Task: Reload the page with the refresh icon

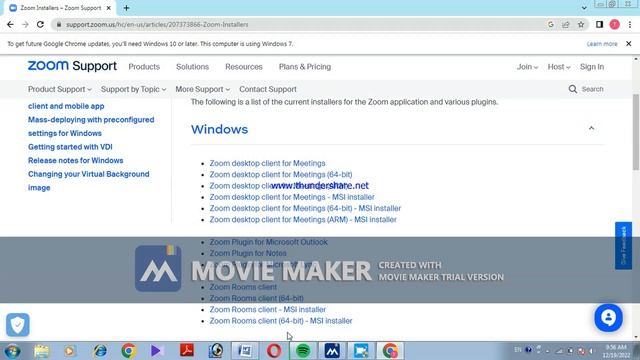Action: (x=40, y=24)
